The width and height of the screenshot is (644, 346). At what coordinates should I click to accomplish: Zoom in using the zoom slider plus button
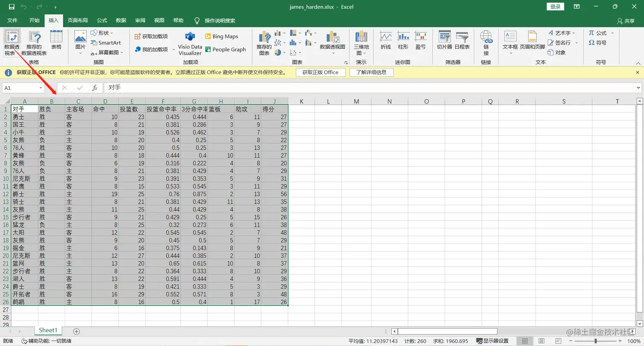[x=621, y=340]
